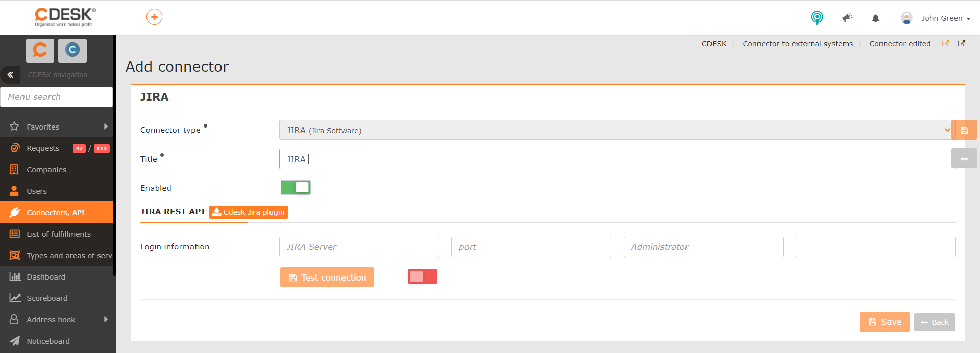The height and width of the screenshot is (353, 980).
Task: Click the orange external link icon
Action: pos(945,44)
